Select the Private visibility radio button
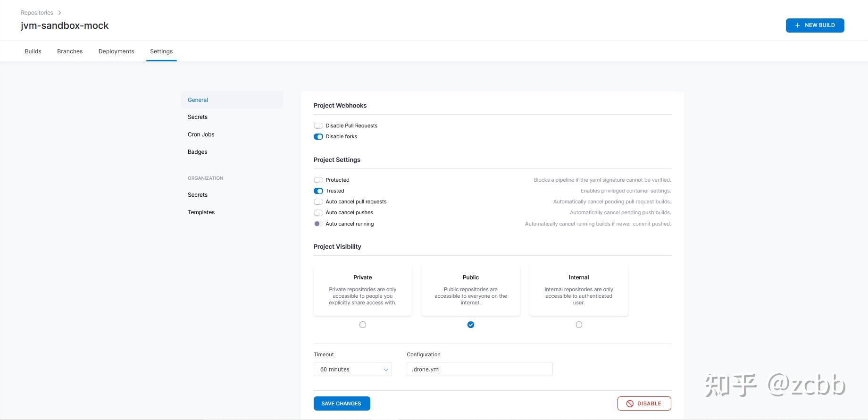This screenshot has width=868, height=420. coord(363,325)
